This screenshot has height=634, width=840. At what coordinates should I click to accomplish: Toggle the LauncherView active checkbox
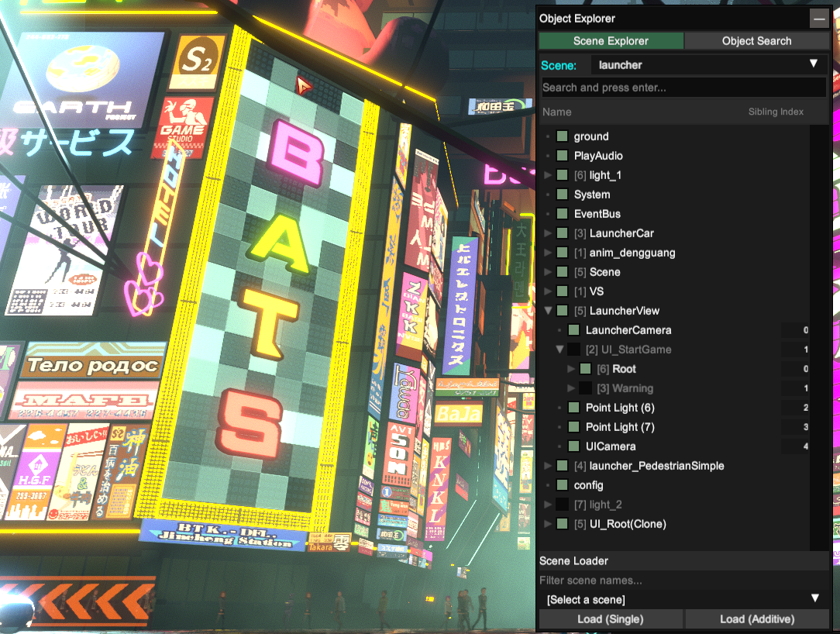click(x=562, y=310)
